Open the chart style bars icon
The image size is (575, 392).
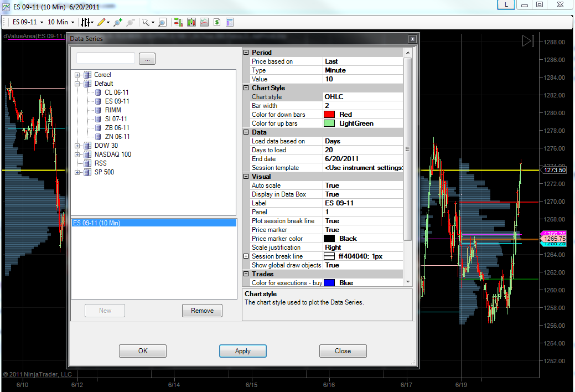(85, 22)
